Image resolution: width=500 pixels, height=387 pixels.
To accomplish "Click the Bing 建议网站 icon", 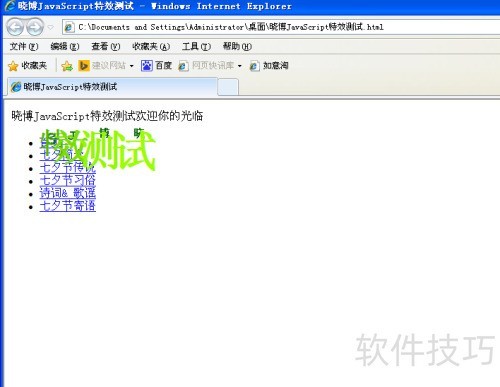I will tap(84, 66).
